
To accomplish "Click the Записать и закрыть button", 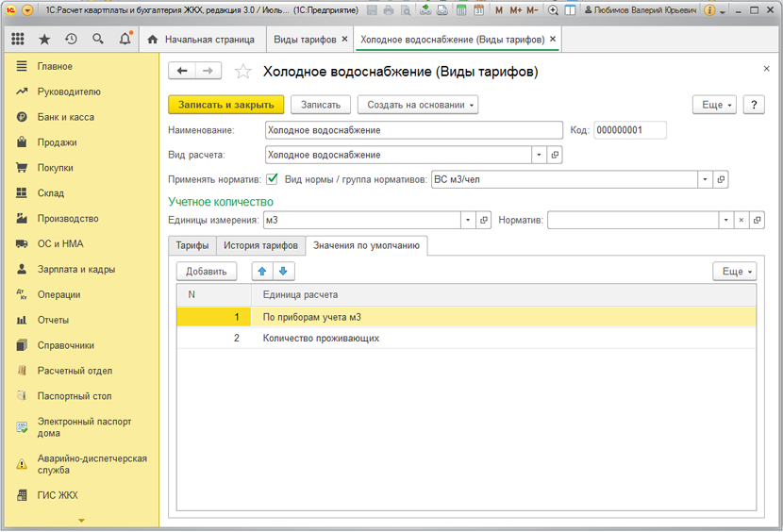I will [x=225, y=105].
